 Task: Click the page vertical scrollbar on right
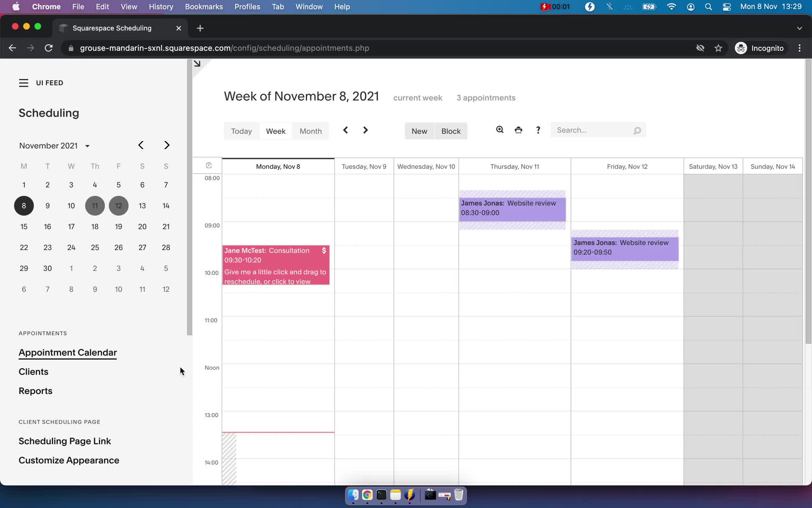pyautogui.click(x=808, y=202)
